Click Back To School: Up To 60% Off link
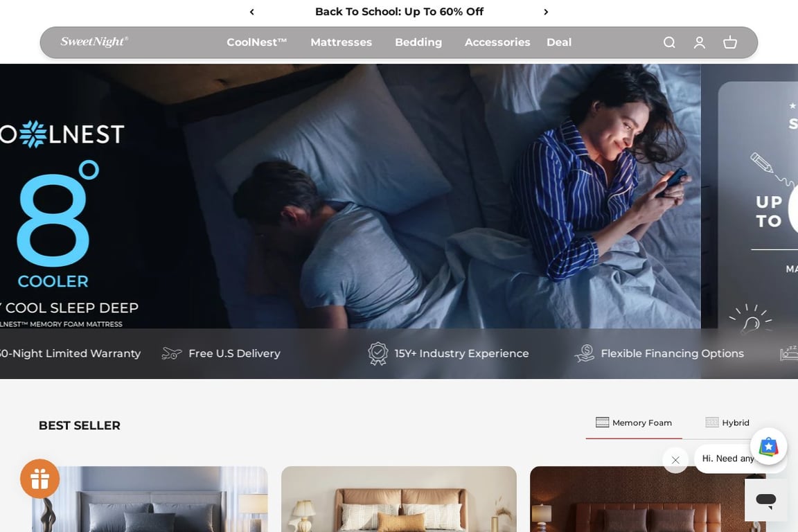 click(399, 12)
